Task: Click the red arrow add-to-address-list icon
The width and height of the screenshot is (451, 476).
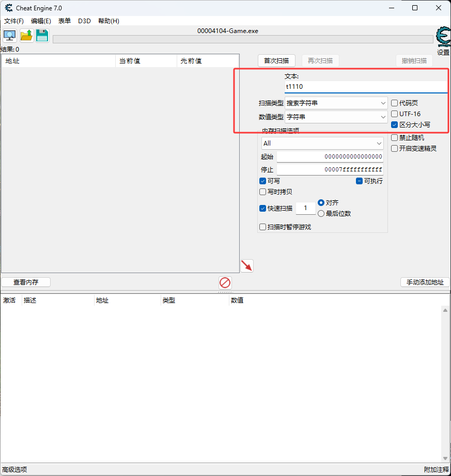Action: tap(247, 266)
